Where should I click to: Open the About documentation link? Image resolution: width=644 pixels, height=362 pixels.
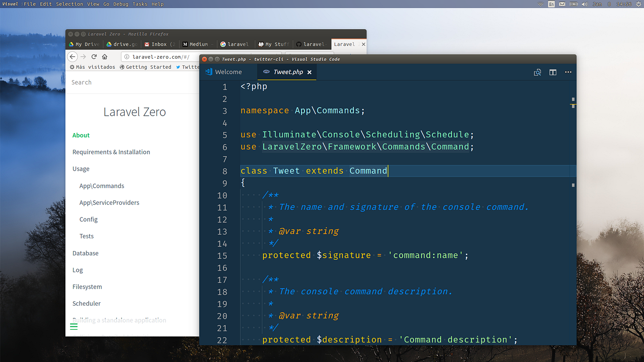(81, 135)
